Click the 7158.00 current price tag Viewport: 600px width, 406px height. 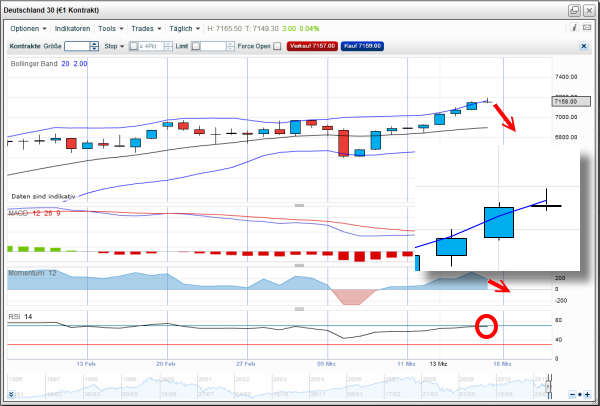coord(571,102)
